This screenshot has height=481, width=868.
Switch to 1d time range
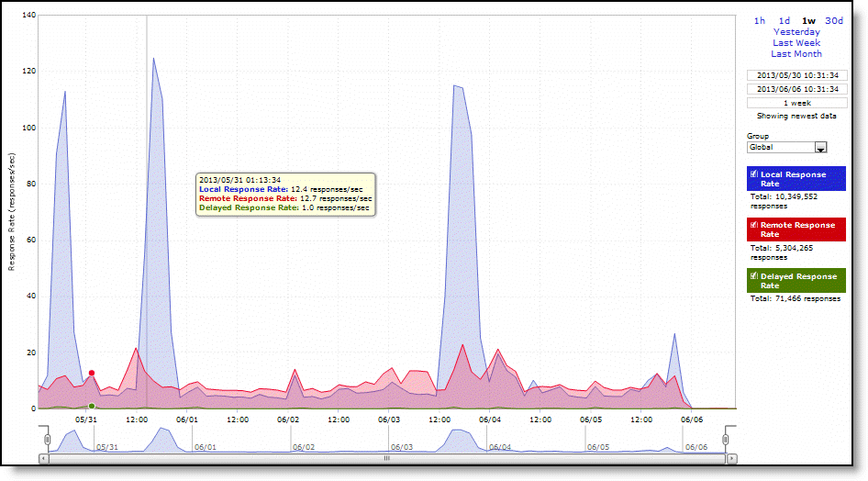(x=785, y=20)
